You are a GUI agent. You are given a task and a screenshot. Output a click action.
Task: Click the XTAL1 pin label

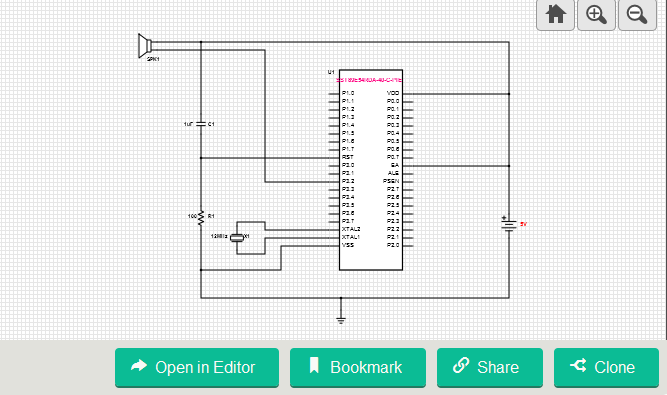pyautogui.click(x=351, y=237)
